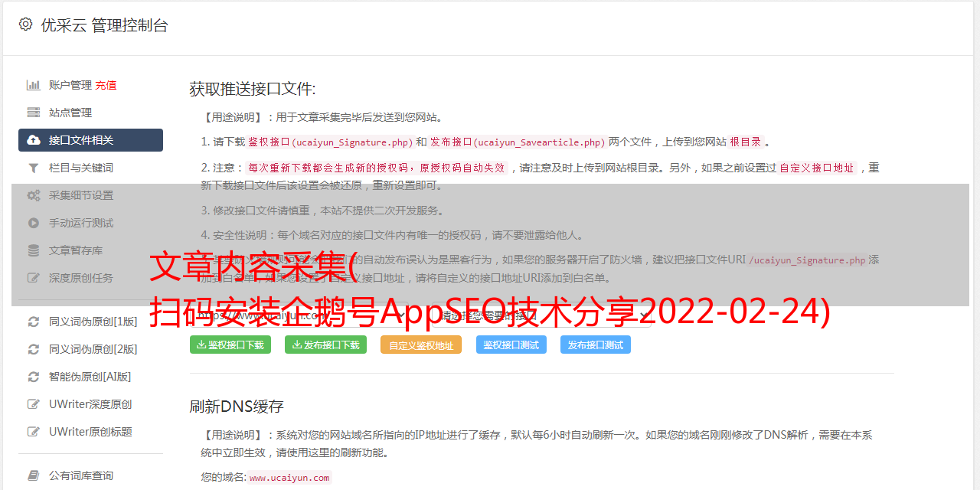
Task: Click the 获取推送接口文件 heading
Action: coord(253,89)
